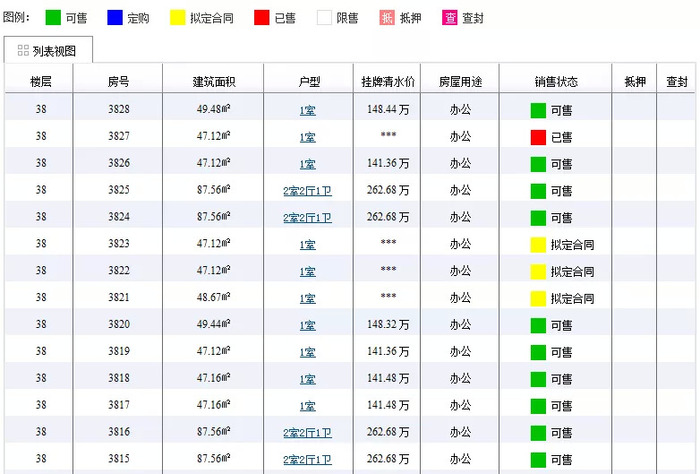
Task: Click the yellow 拟定合同 legend swatch
Action: 177,18
